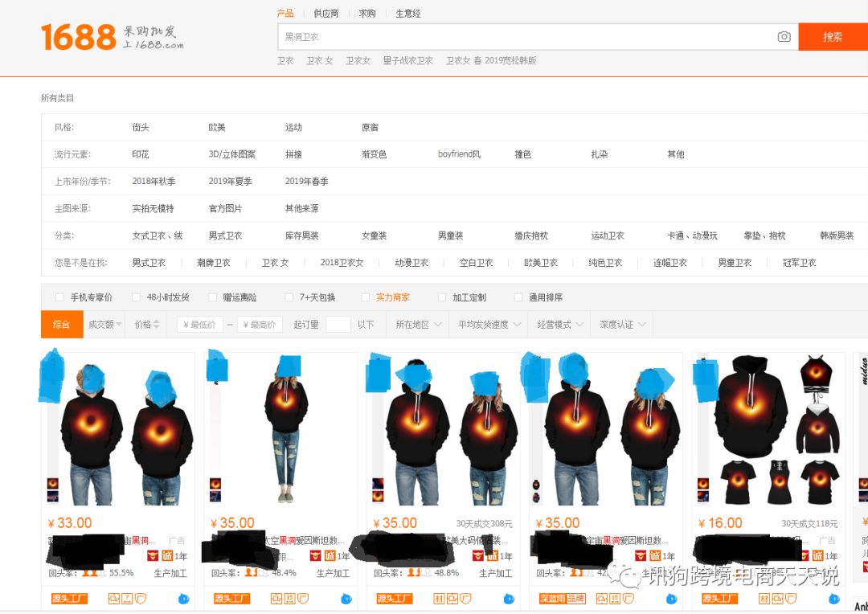This screenshot has width=868, height=614.
Task: Click the camera image-search icon in search bar
Action: click(784, 36)
